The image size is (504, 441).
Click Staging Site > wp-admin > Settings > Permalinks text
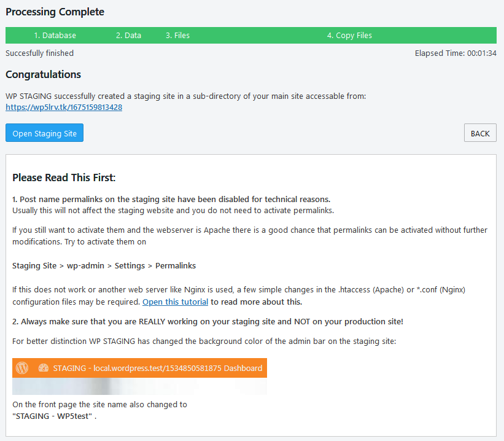click(104, 266)
